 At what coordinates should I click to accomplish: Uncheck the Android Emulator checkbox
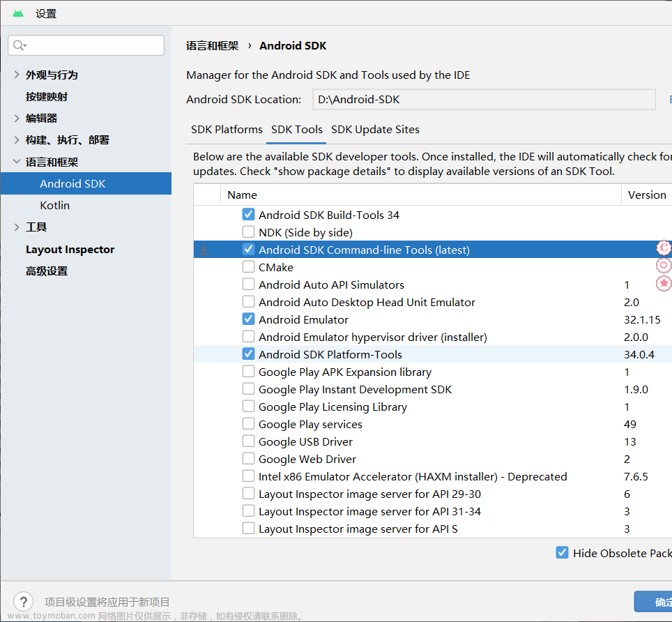coord(248,319)
